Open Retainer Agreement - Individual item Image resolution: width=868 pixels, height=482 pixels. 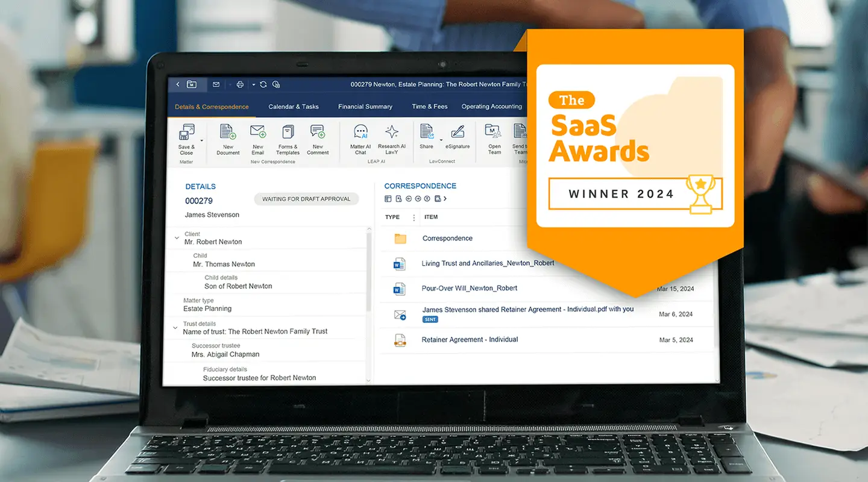(470, 339)
